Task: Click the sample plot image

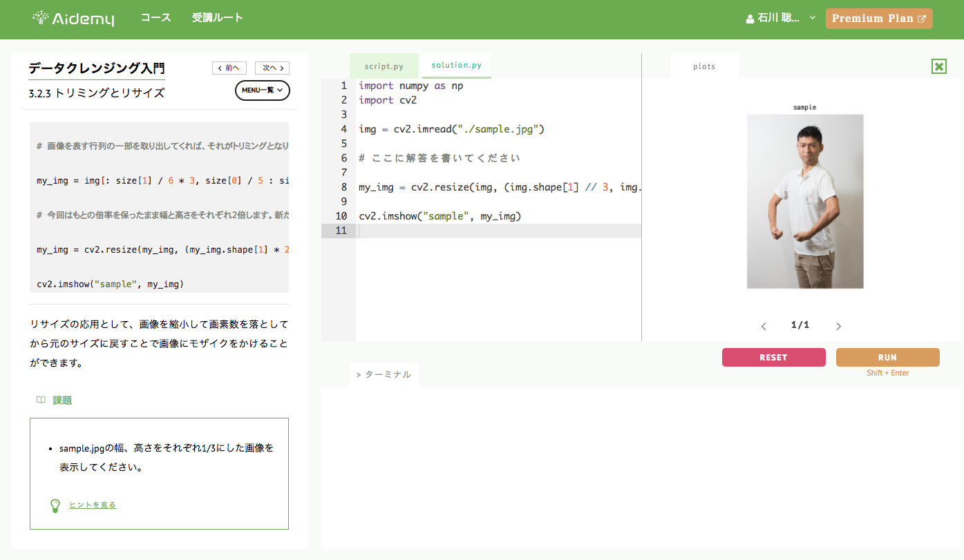Action: pos(804,201)
